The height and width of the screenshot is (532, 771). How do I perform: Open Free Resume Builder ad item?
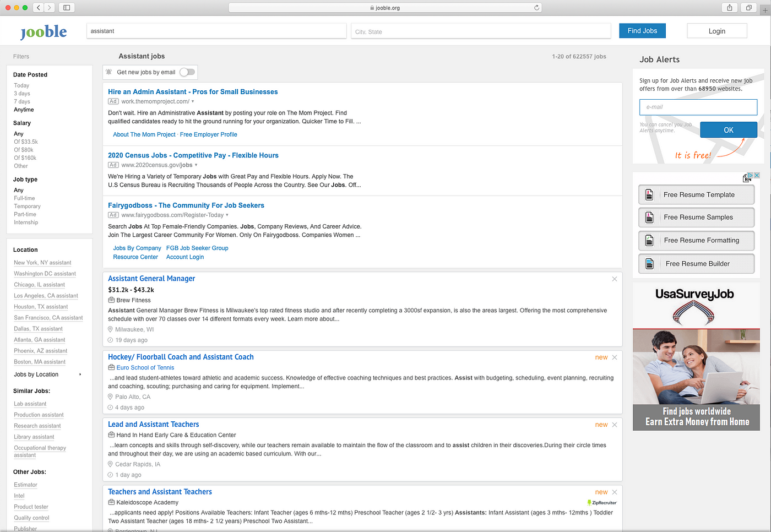tap(696, 264)
